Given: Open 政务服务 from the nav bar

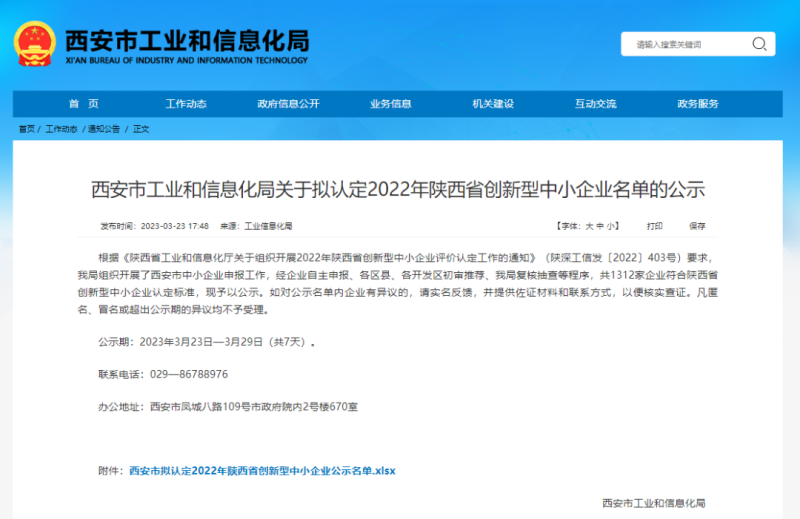Looking at the screenshot, I should tap(698, 104).
